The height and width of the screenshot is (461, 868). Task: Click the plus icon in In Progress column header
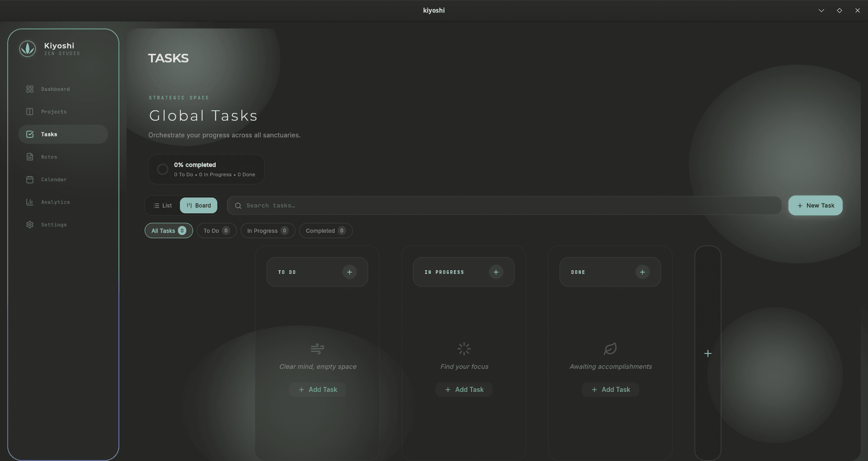pyautogui.click(x=496, y=272)
